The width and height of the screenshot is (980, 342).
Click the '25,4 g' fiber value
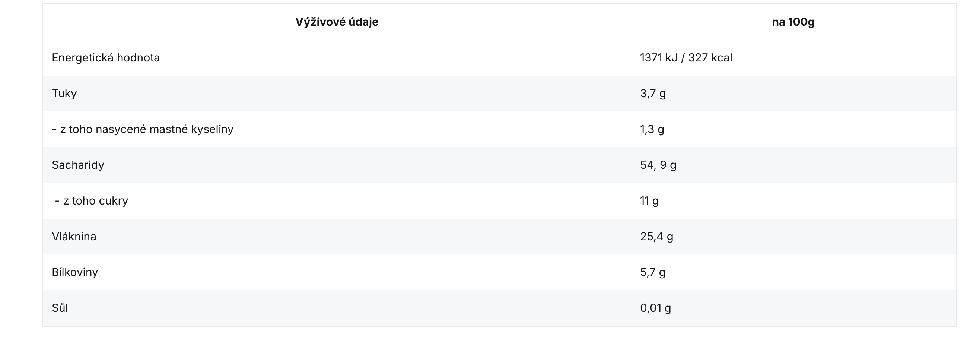[x=657, y=237]
